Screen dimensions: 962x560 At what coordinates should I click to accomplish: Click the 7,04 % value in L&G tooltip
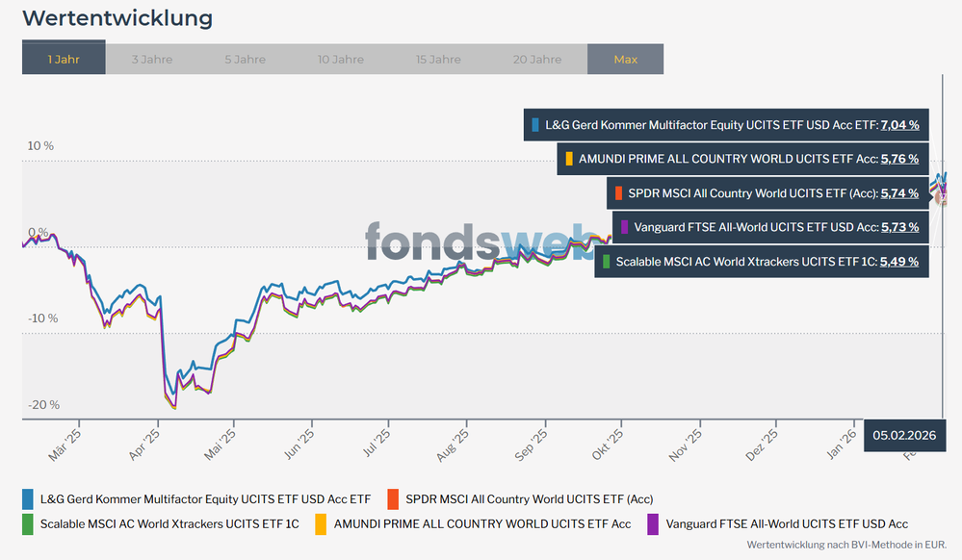(x=900, y=125)
